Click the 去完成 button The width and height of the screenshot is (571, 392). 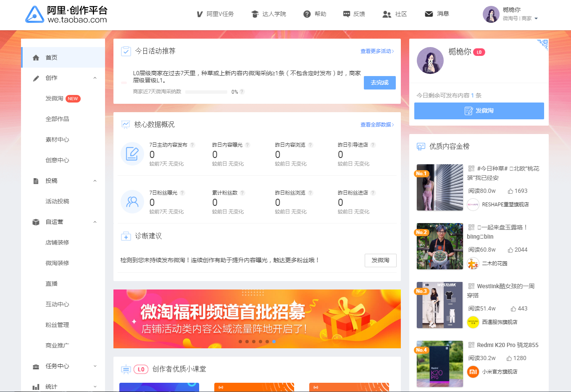pos(380,83)
